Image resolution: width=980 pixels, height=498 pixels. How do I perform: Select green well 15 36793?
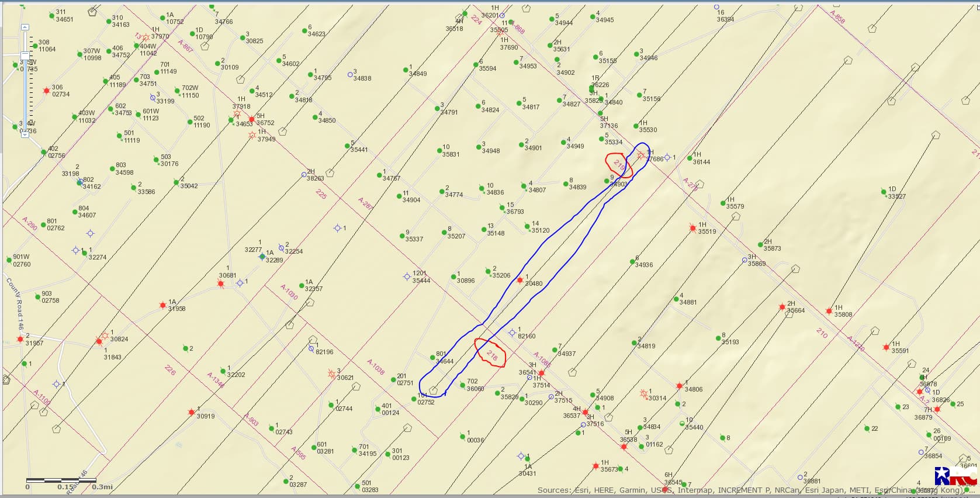pos(502,207)
